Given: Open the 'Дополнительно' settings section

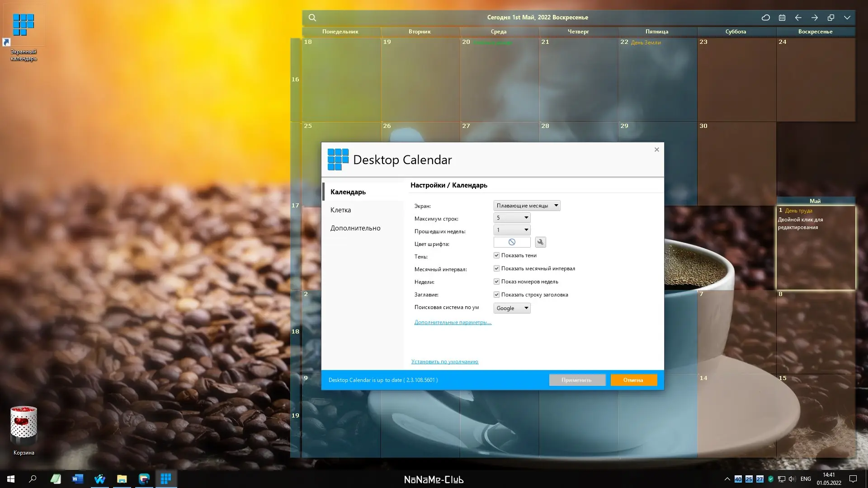Looking at the screenshot, I should pyautogui.click(x=355, y=228).
